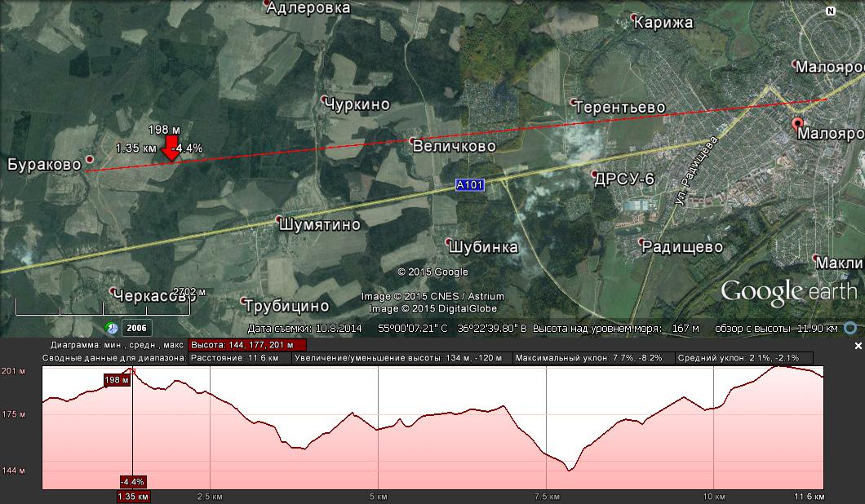
Task: Click the Величково place marker dot
Action: tap(411, 141)
